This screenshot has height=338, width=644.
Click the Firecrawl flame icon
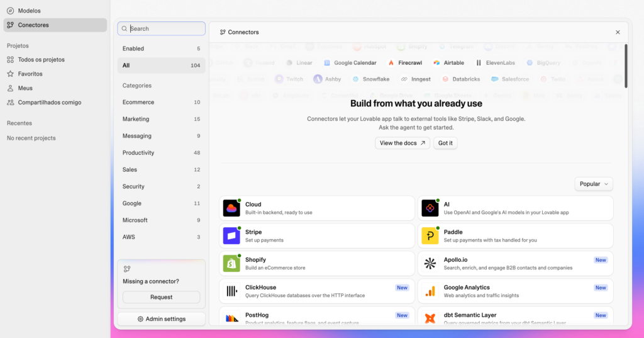click(x=391, y=63)
